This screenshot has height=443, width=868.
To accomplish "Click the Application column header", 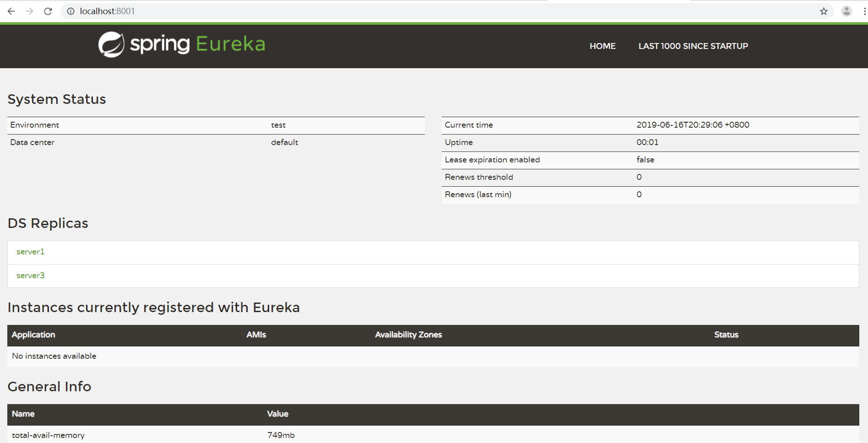I will 33,335.
